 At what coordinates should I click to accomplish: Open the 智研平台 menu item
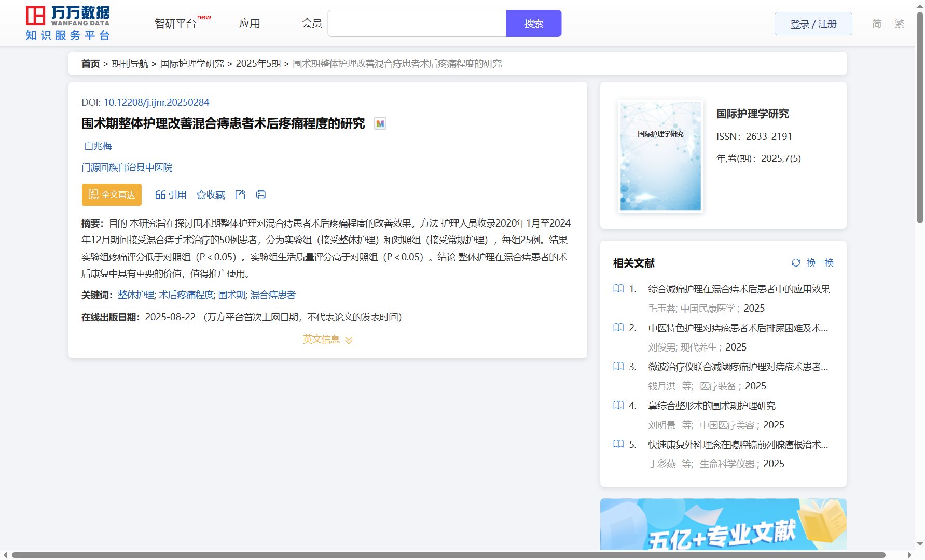(176, 24)
